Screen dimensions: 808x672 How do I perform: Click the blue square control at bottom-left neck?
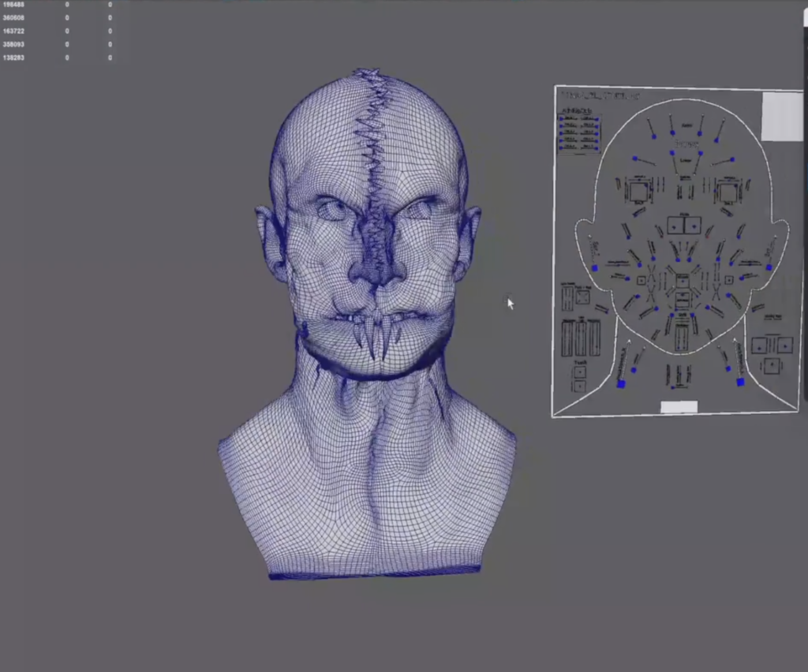coord(621,383)
